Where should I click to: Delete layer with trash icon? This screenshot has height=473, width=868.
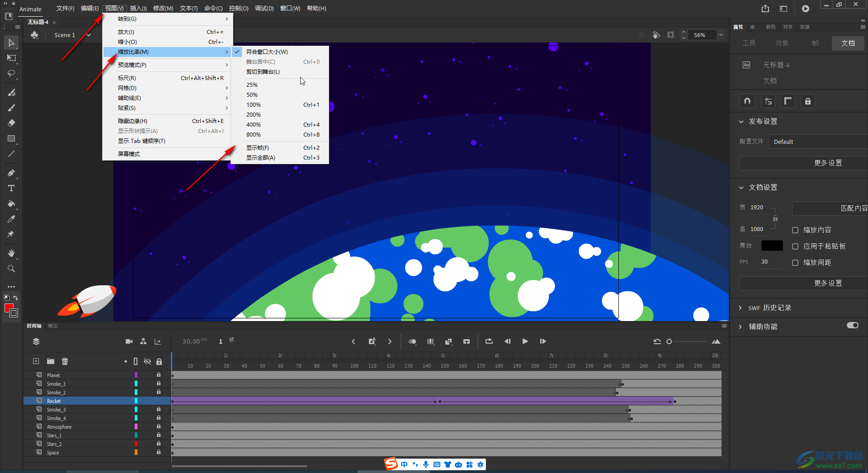tap(65, 361)
